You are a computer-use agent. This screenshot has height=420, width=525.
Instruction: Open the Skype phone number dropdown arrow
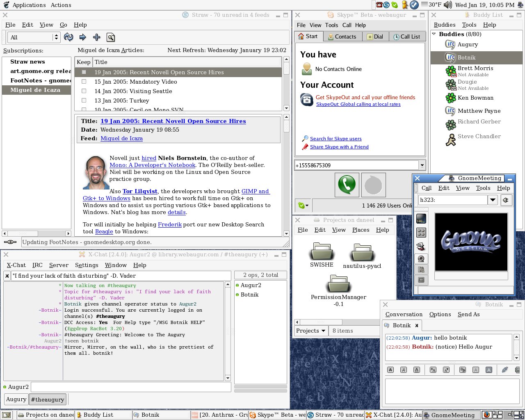tap(422, 165)
